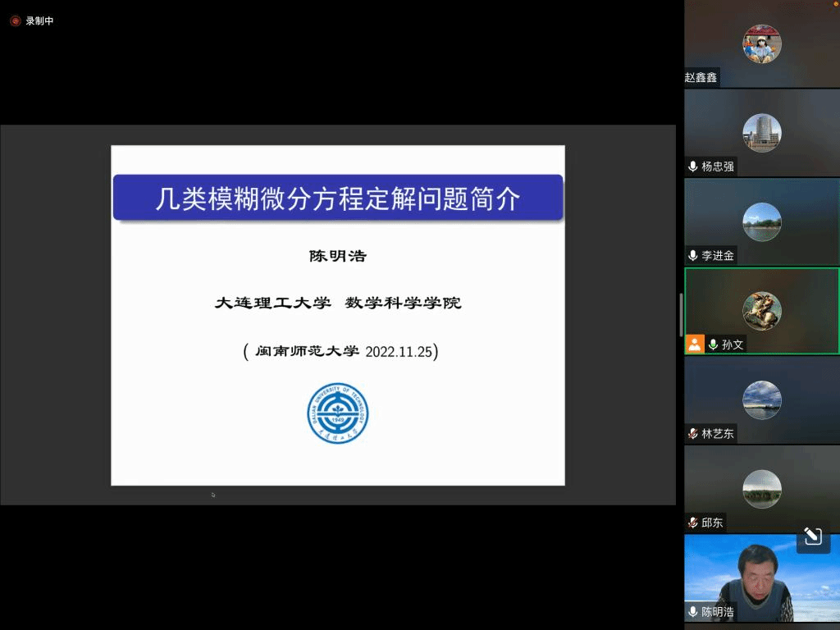The width and height of the screenshot is (840, 630).
Task: Select 赵鑫鑫's avatar in participant list
Action: pos(761,43)
